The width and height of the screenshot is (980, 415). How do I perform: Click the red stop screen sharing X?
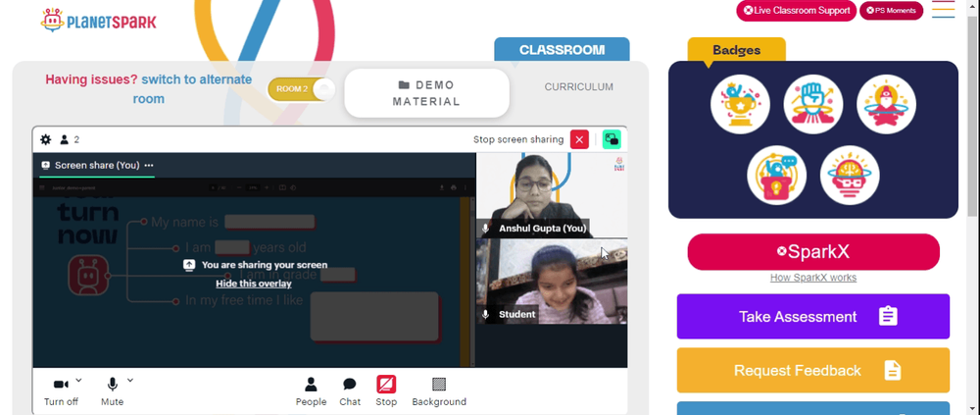(579, 139)
